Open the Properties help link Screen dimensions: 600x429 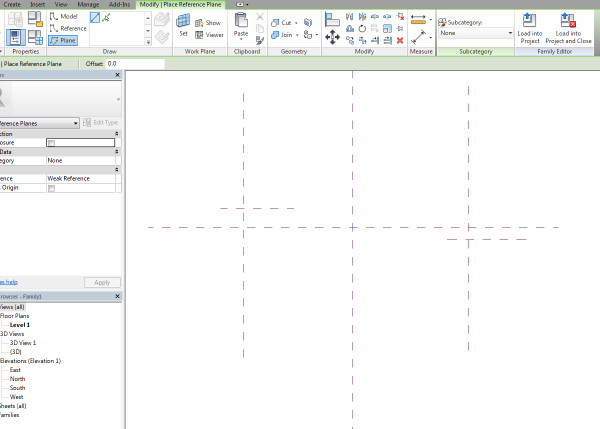(9, 282)
